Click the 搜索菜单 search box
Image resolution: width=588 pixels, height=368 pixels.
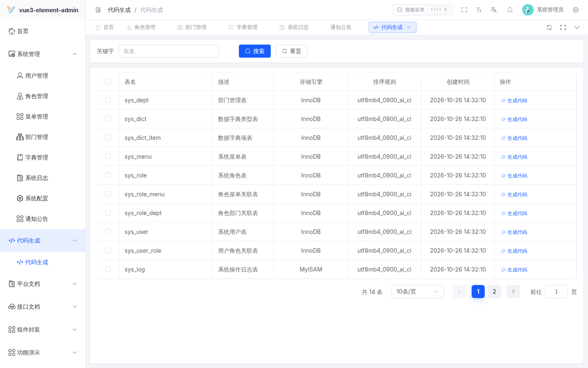point(423,10)
